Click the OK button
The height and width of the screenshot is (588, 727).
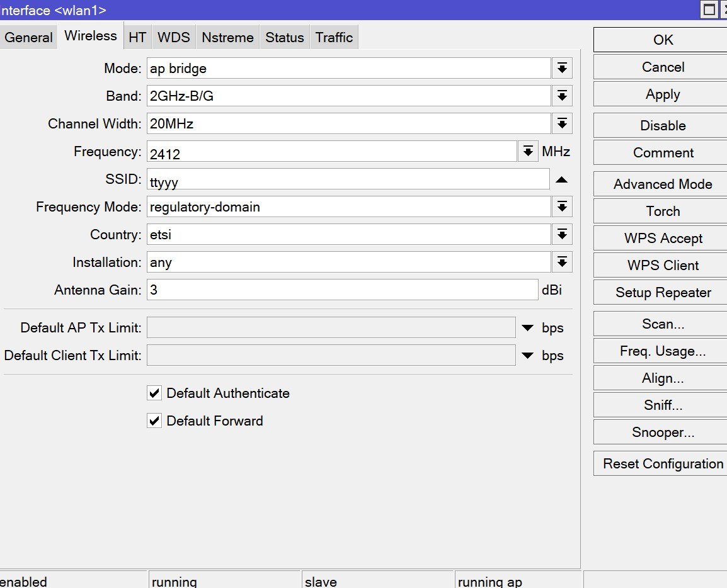[663, 40]
